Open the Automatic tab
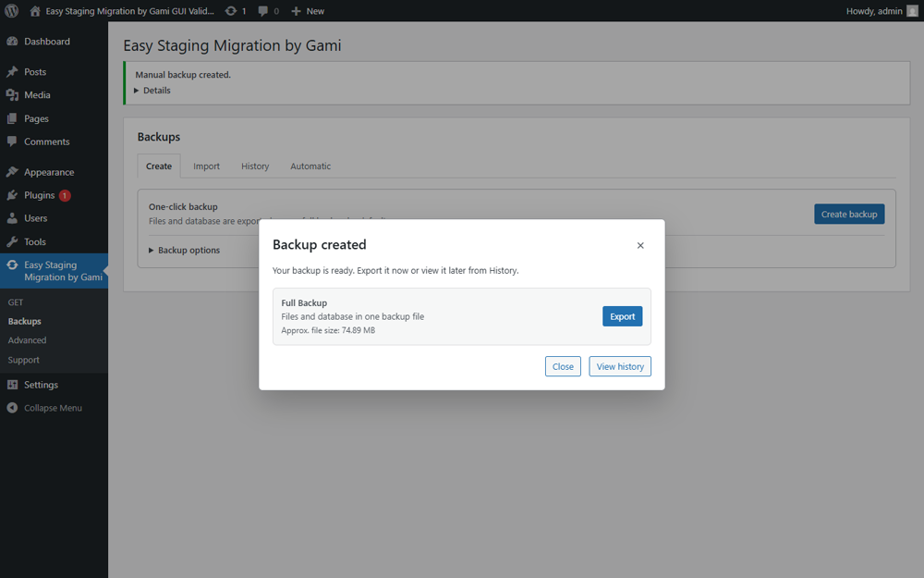 [x=310, y=166]
